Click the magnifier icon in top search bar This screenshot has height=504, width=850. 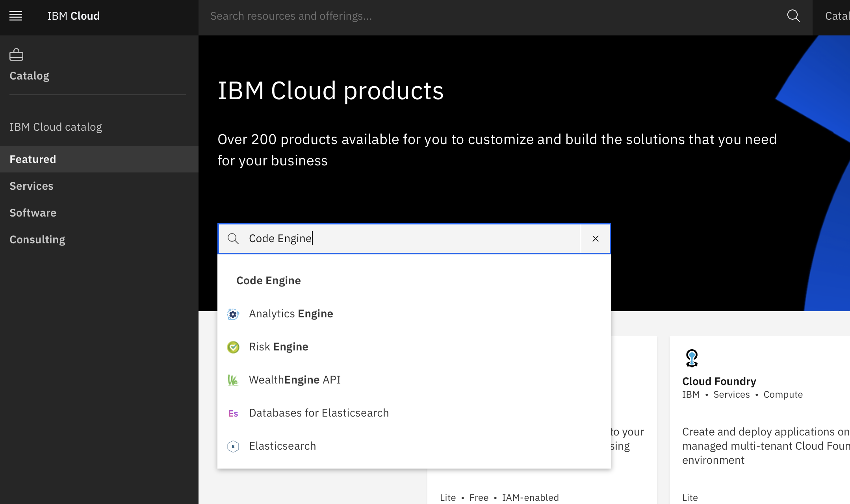(x=793, y=16)
